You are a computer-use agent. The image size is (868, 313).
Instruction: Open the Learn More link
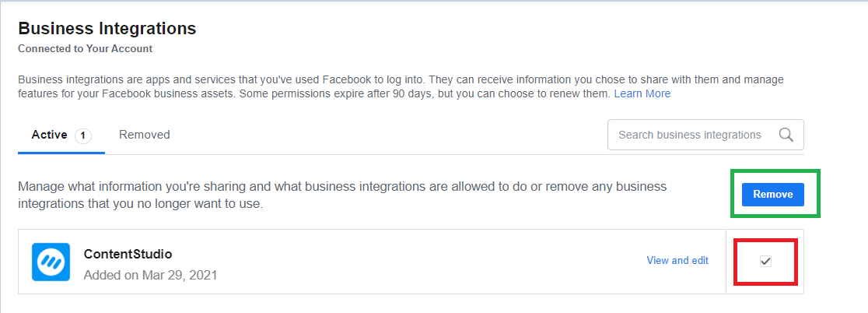click(x=642, y=93)
